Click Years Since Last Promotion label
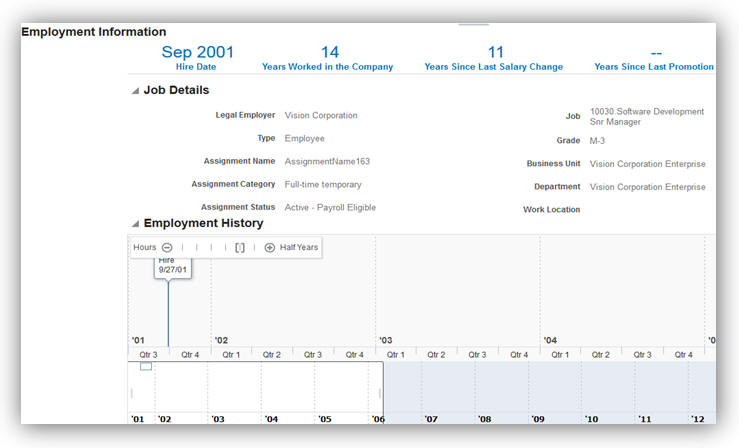The width and height of the screenshot is (739, 448). [x=654, y=67]
